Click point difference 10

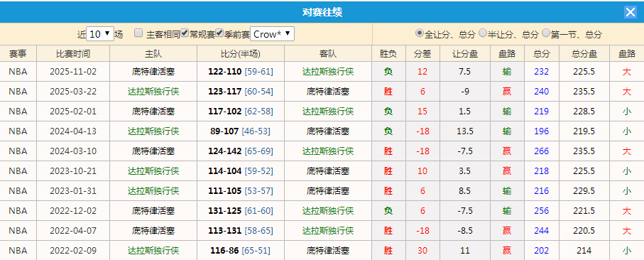coord(422,171)
